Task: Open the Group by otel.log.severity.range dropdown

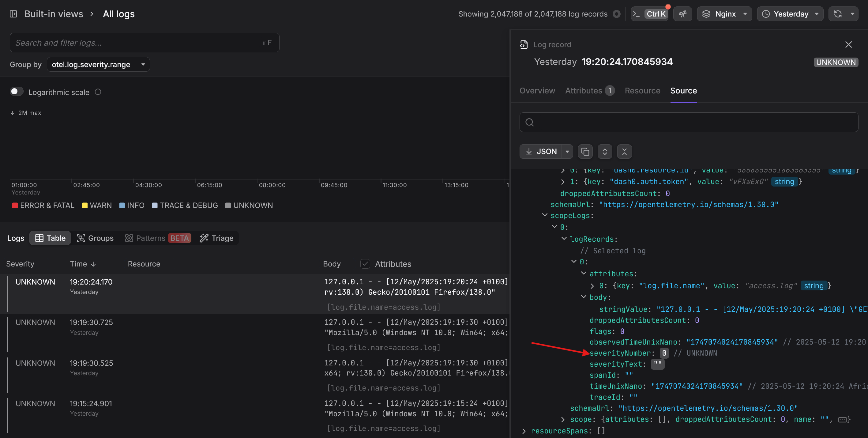Action: coord(98,64)
